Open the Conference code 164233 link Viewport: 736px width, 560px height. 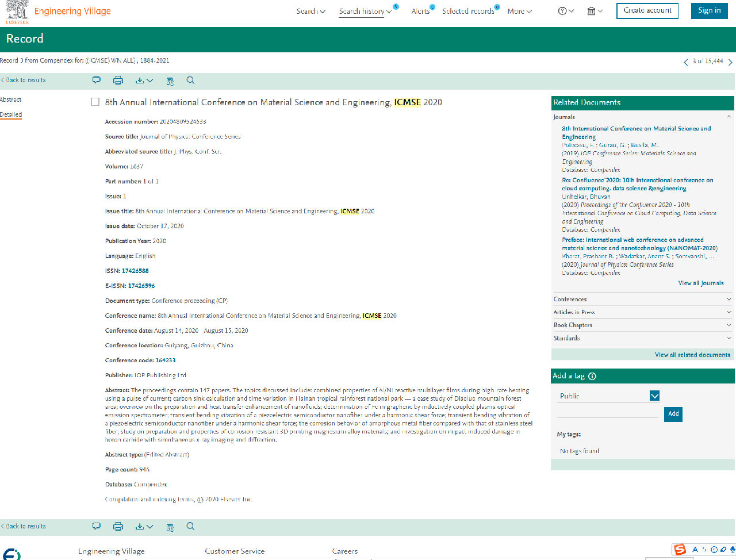point(166,360)
